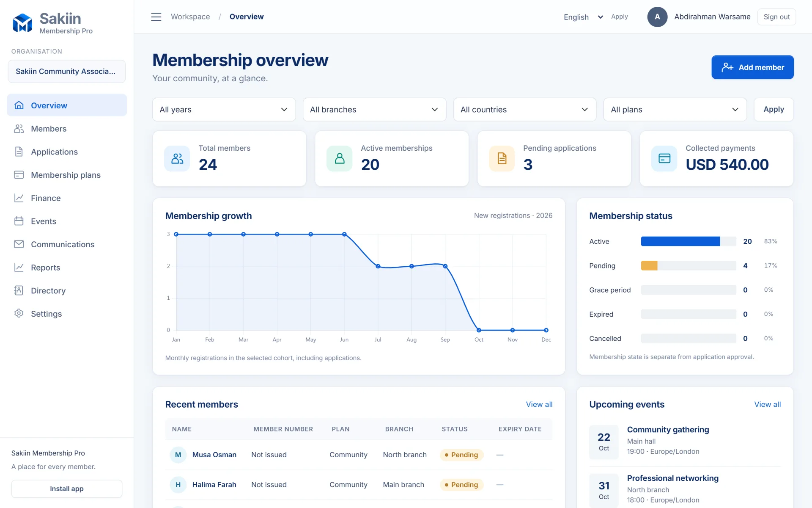812x508 pixels.
Task: Open the Sakiin Community Association organisation selector
Action: [67, 72]
